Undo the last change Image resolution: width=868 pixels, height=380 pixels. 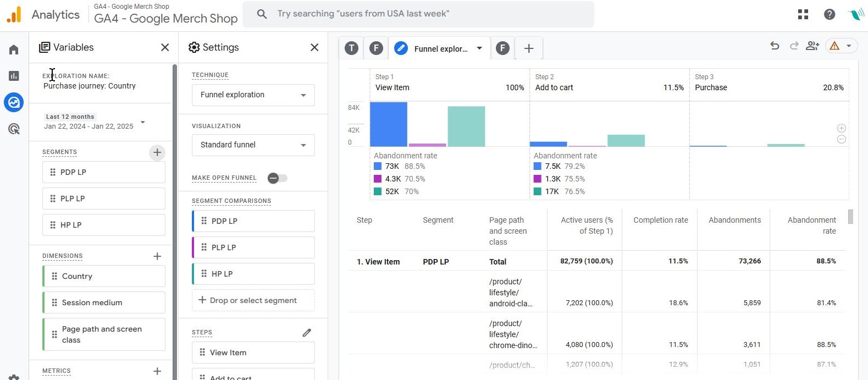click(x=775, y=46)
